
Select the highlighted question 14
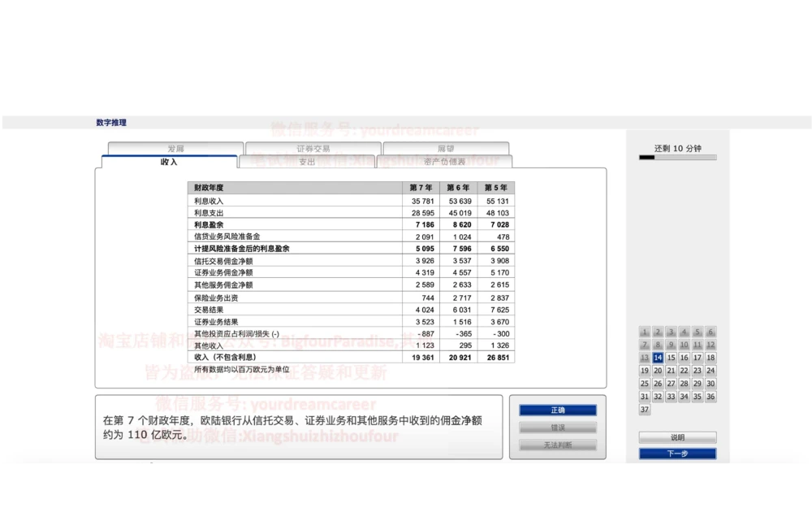click(658, 358)
